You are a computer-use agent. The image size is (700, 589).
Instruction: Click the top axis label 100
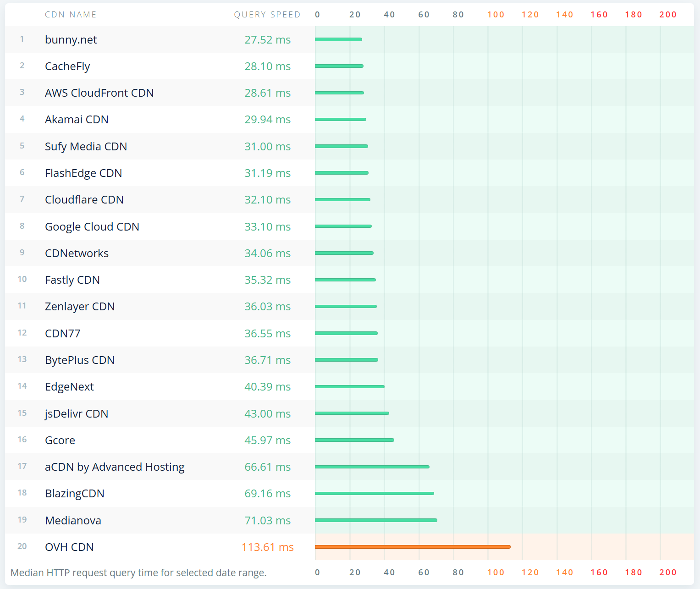496,15
